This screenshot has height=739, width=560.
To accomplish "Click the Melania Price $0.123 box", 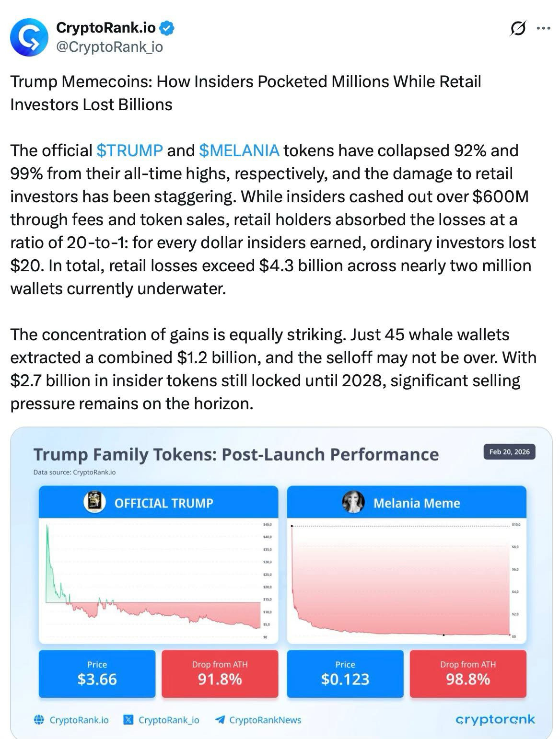I will click(345, 673).
